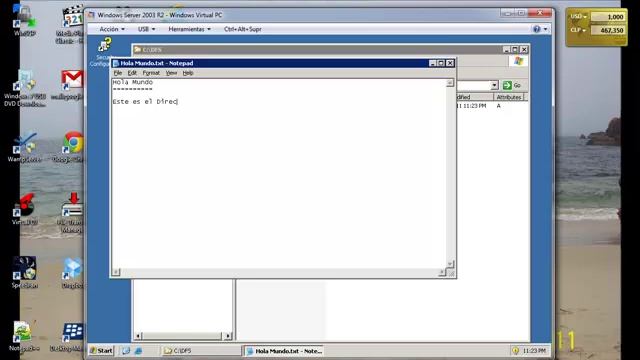The height and width of the screenshot is (360, 640).
Task: Open the Notepad Format menu
Action: (x=151, y=73)
